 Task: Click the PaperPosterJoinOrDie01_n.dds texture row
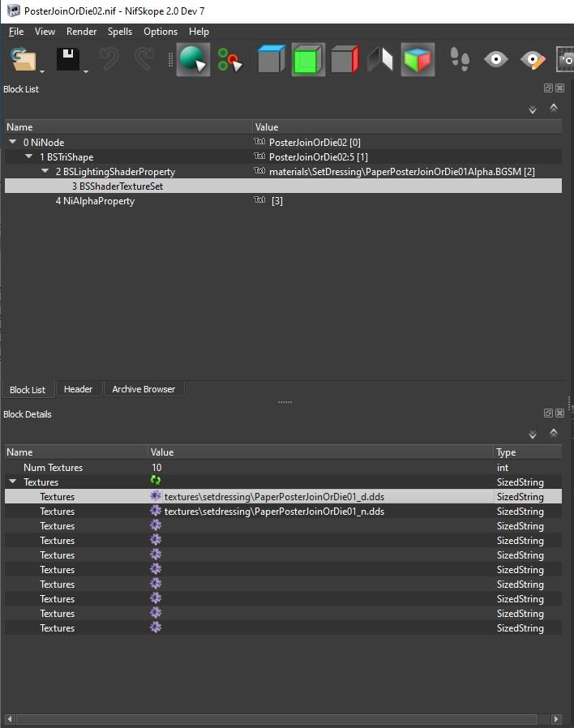(274, 512)
